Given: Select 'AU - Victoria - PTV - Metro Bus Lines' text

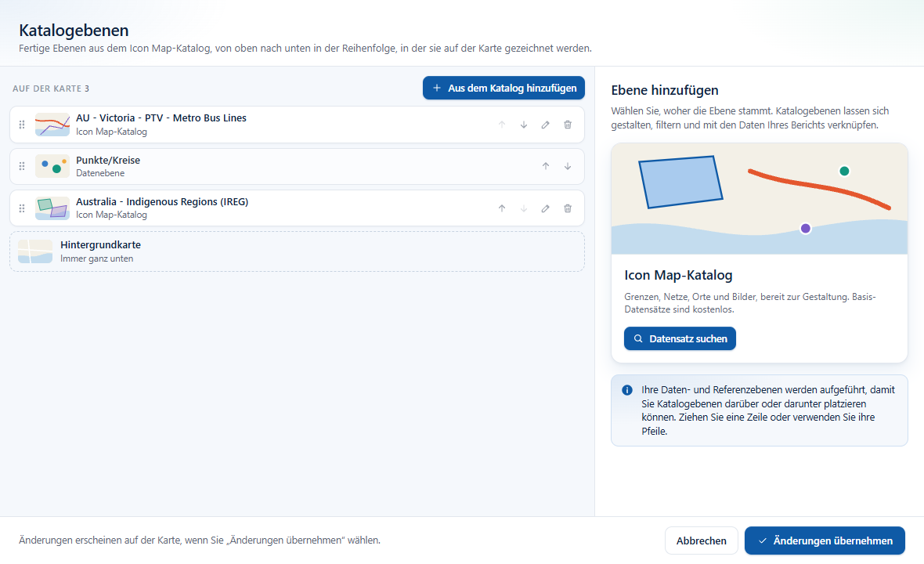Looking at the screenshot, I should point(161,117).
